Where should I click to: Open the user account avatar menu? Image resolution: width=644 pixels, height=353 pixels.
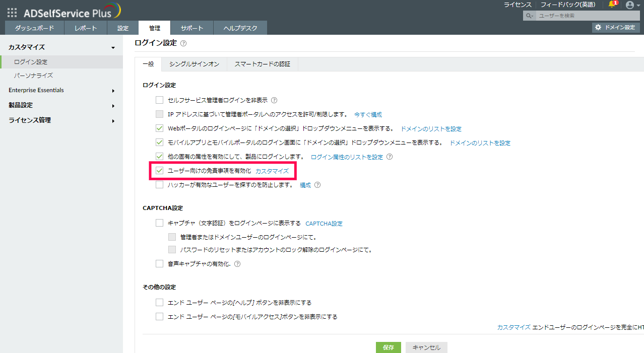tap(629, 5)
